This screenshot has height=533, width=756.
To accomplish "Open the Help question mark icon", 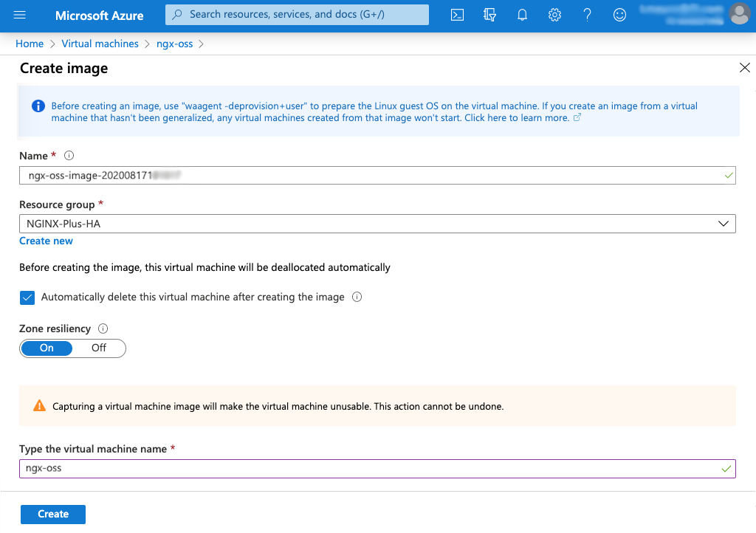I will tap(587, 15).
